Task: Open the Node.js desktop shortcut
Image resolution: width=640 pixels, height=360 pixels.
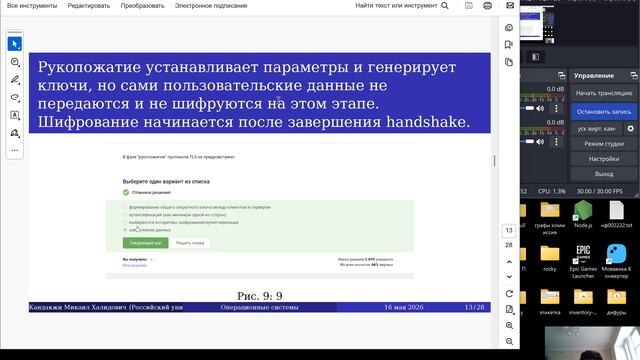Action: click(582, 215)
